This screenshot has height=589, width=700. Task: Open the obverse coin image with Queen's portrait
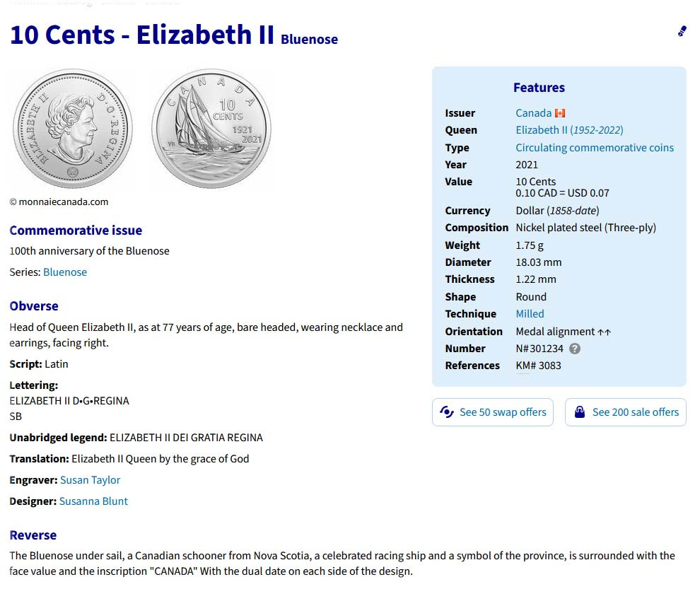tap(73, 129)
